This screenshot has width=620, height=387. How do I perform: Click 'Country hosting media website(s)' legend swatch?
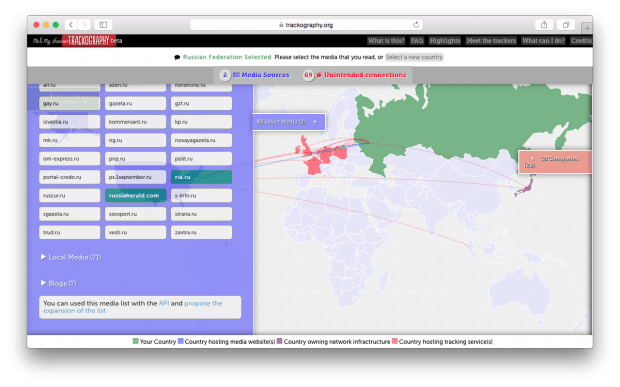[181, 341]
